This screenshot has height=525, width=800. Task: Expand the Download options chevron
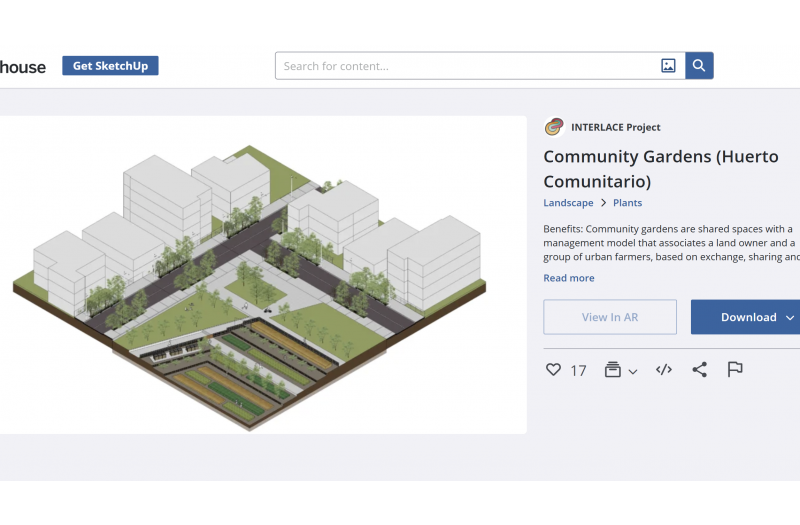pyautogui.click(x=790, y=317)
